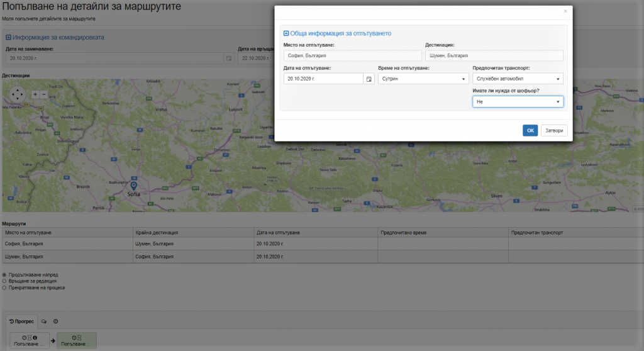Click the 'Място на отпътуване' field

coord(352,55)
